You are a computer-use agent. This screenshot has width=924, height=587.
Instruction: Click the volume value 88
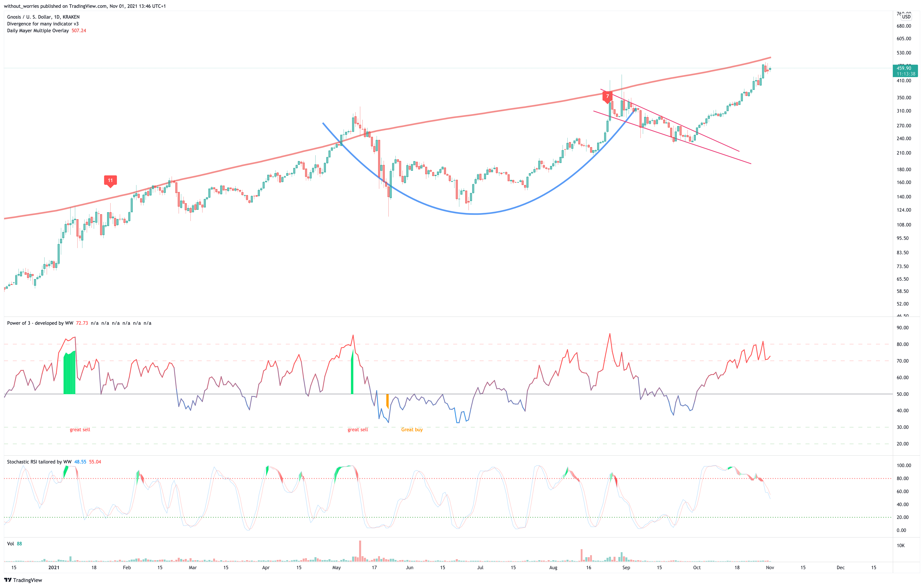19,544
